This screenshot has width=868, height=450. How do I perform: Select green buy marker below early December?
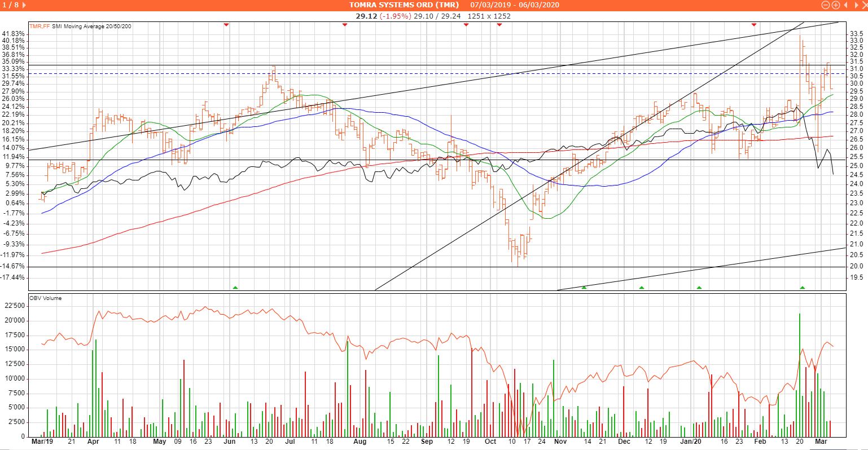coord(642,288)
